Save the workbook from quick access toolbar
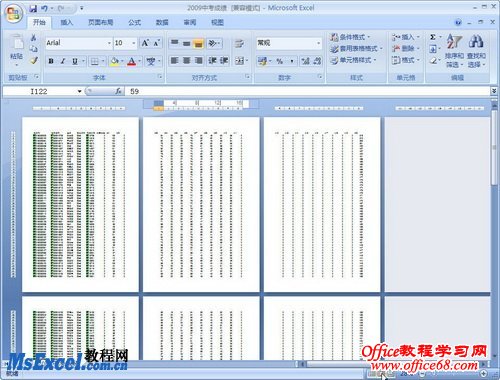500x380 pixels. point(33,8)
